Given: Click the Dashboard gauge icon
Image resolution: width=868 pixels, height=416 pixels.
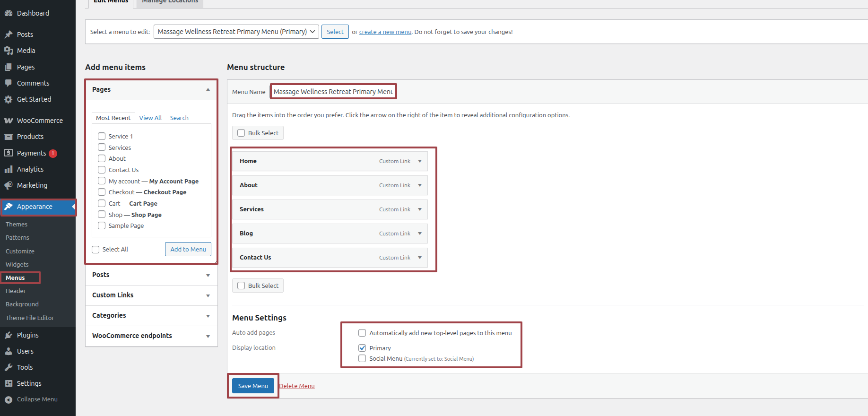Looking at the screenshot, I should (9, 13).
